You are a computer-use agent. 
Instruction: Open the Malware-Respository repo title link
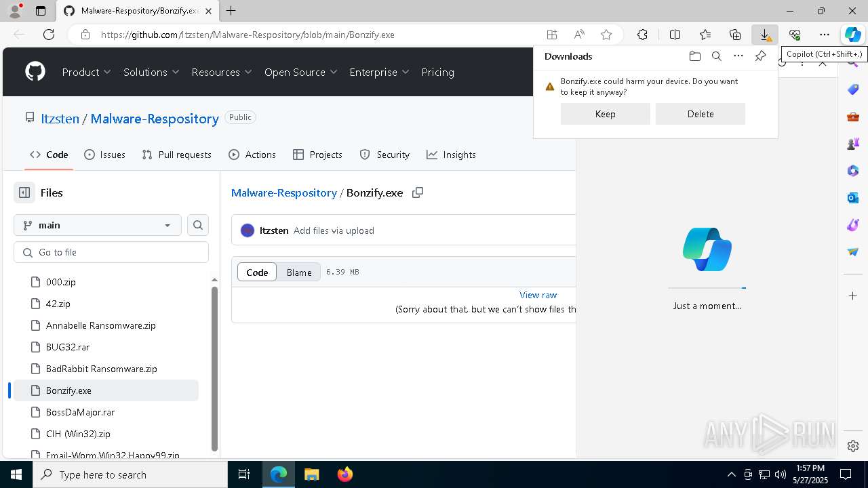click(155, 119)
